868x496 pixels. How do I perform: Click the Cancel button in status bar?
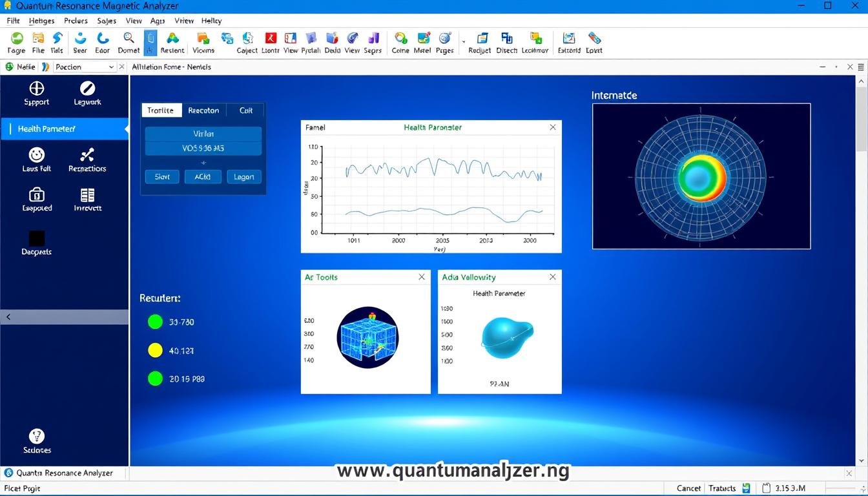click(688, 488)
